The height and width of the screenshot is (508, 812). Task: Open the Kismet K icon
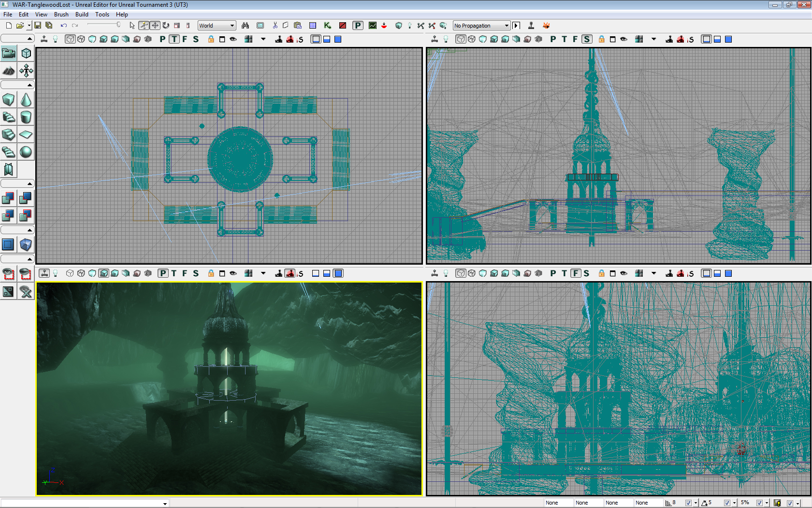(x=328, y=26)
